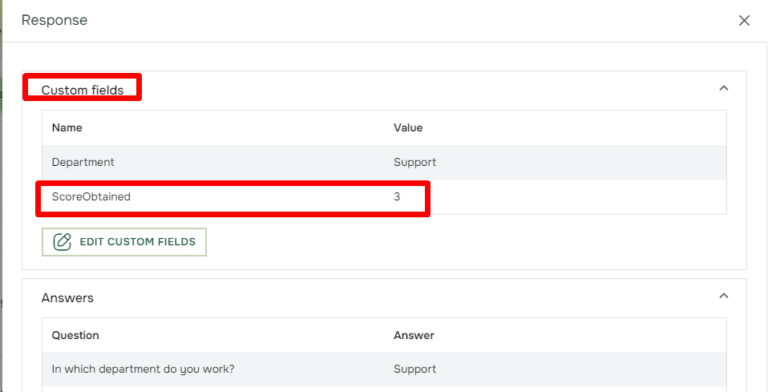Select the Support answer in Answers table

point(415,369)
